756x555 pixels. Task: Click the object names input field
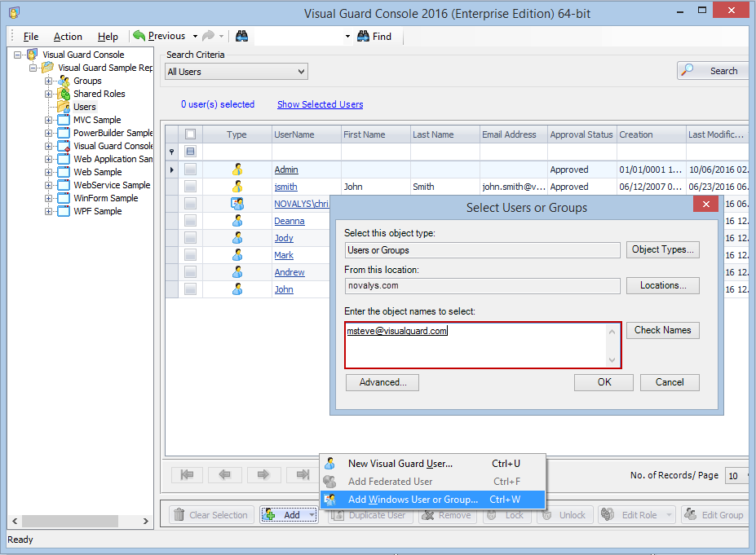click(x=483, y=346)
